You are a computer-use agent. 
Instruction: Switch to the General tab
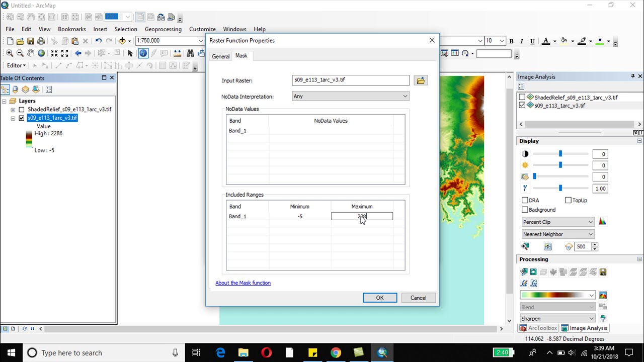pos(220,56)
